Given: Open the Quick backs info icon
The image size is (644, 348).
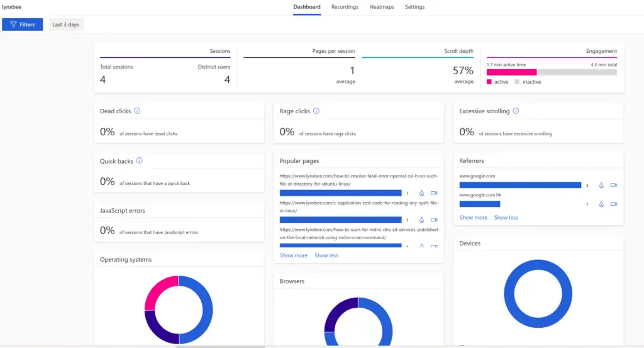Looking at the screenshot, I should click(139, 160).
